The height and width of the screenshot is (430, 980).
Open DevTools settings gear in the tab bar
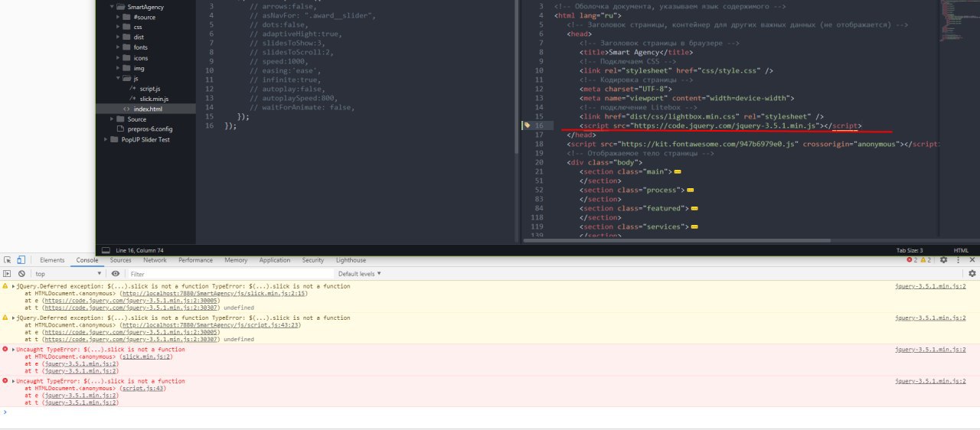[x=944, y=260]
